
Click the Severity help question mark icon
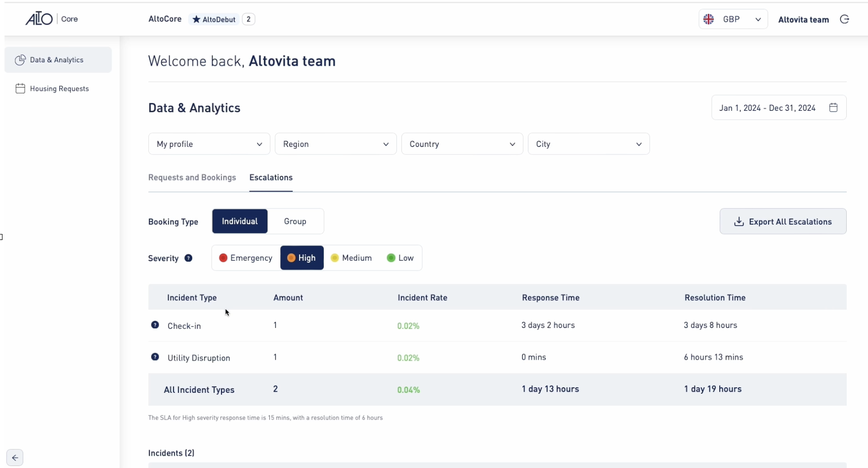coord(188,258)
